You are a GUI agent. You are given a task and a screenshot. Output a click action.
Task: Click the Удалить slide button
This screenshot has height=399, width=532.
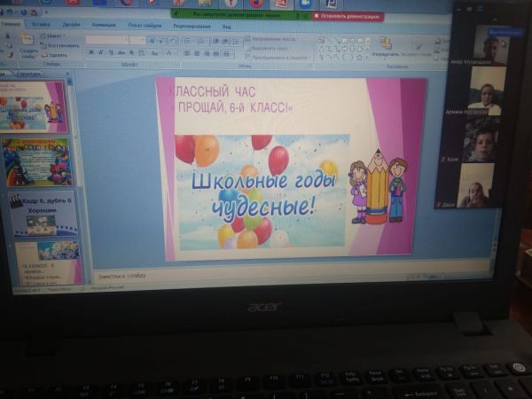point(52,54)
